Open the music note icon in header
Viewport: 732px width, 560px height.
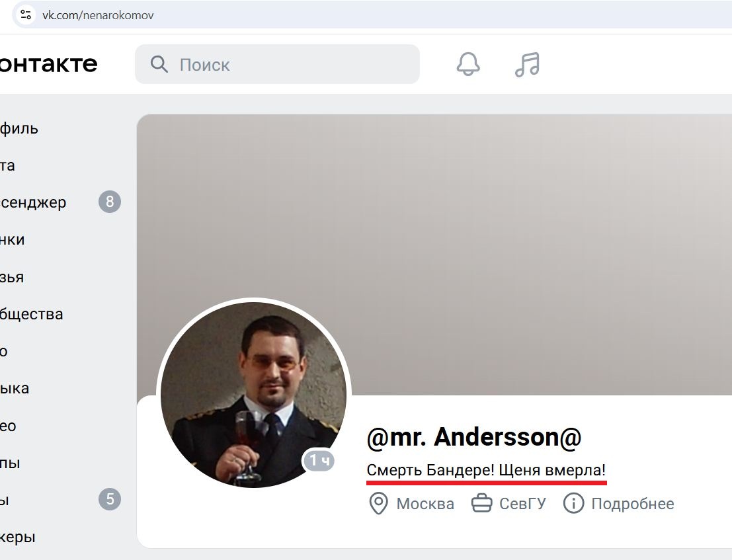coord(527,64)
